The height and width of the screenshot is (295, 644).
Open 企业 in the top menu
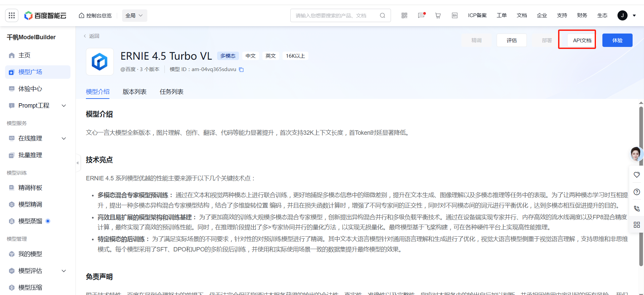tap(542, 15)
